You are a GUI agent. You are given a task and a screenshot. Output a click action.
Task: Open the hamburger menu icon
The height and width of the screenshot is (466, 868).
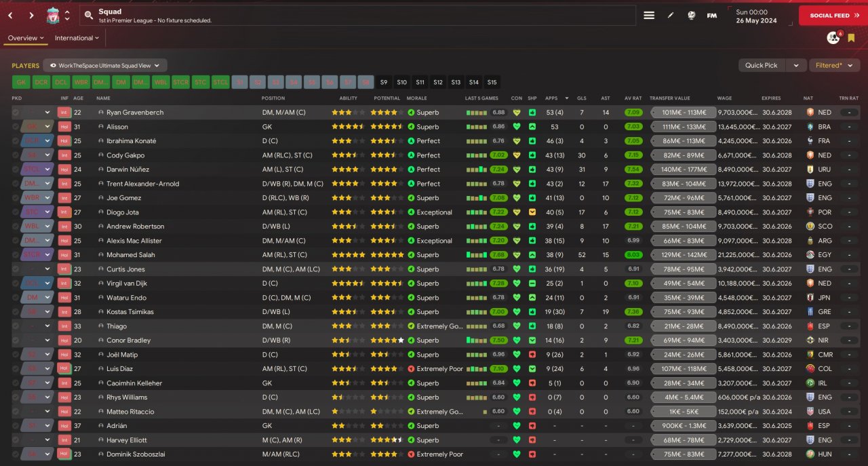[x=649, y=15]
